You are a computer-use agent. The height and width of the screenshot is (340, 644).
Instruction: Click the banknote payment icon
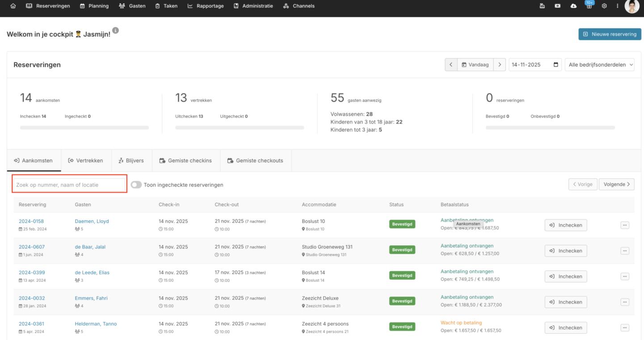(558, 6)
